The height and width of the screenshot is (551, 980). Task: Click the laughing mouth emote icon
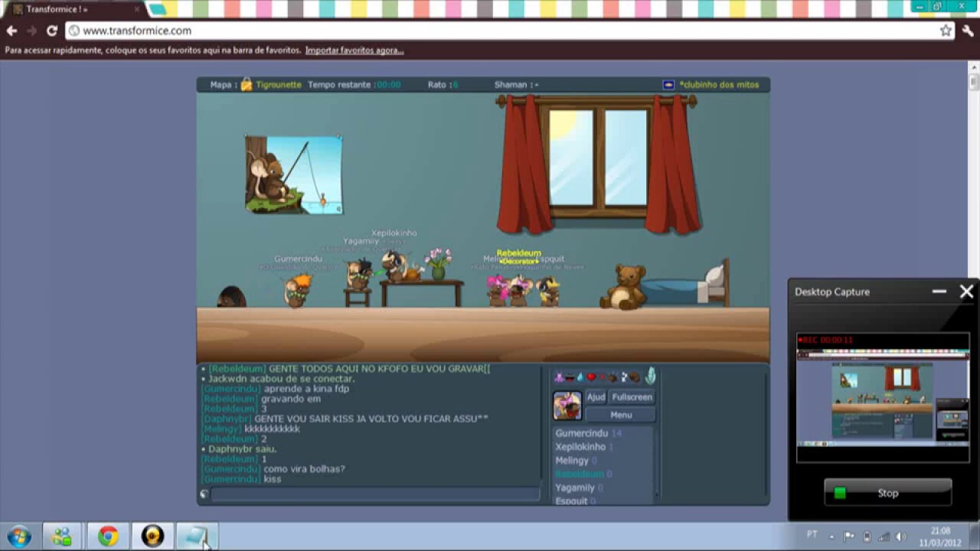tap(570, 377)
